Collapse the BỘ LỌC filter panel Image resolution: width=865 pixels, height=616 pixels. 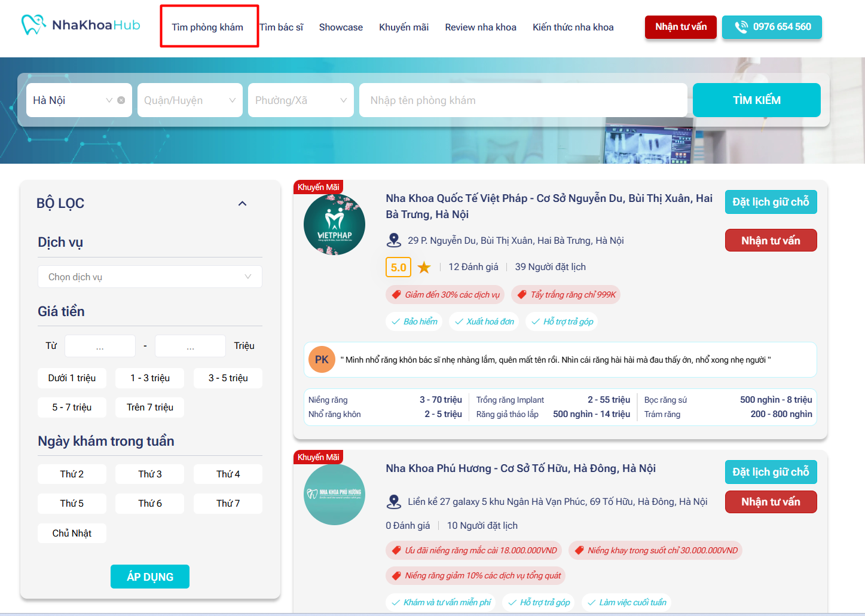click(x=242, y=204)
